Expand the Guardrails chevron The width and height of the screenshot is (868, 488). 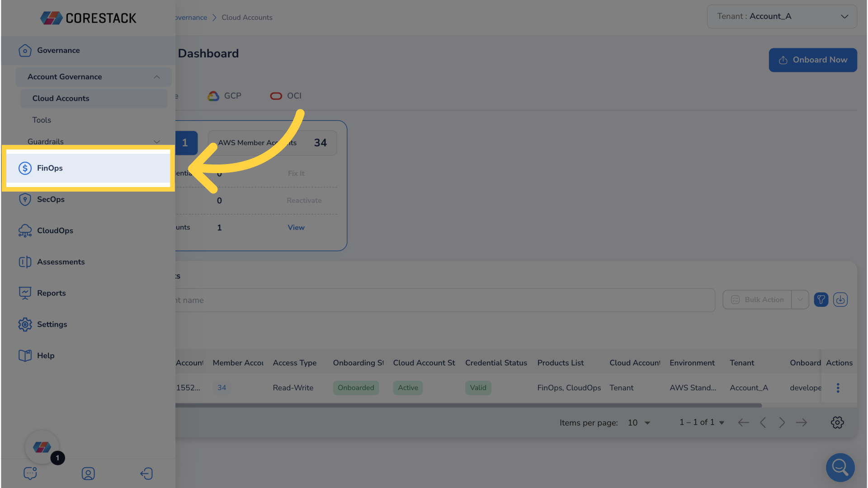click(x=156, y=141)
